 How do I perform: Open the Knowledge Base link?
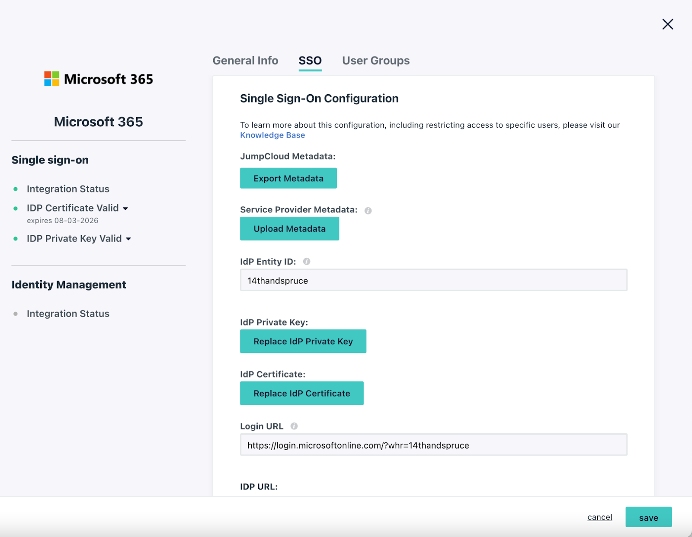272,135
